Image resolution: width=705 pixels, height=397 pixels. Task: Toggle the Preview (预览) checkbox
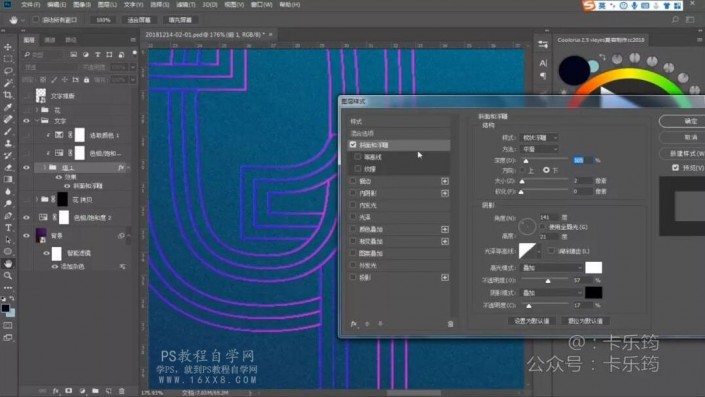tap(675, 168)
